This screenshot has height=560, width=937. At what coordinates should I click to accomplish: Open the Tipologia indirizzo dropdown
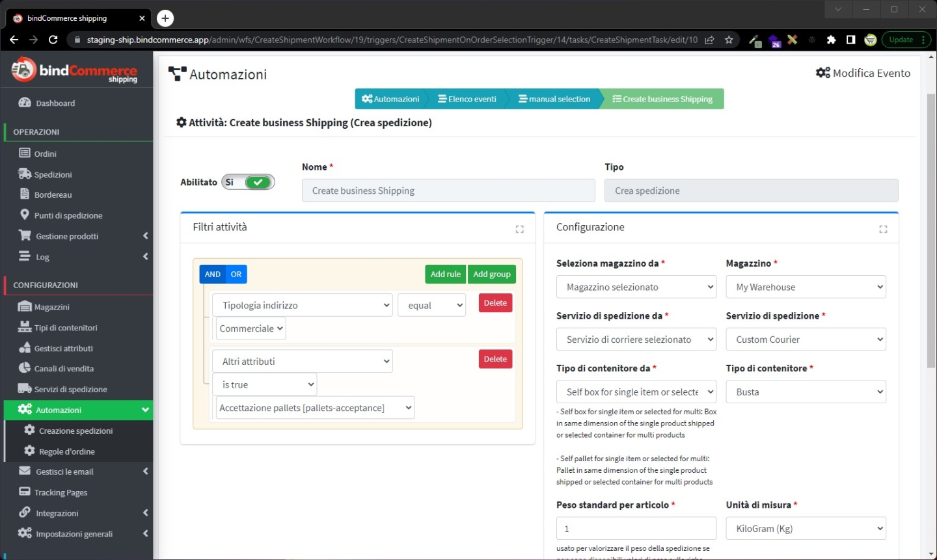303,305
